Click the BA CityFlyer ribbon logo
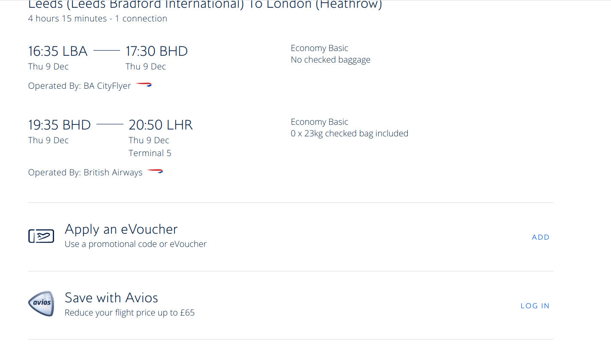 point(144,85)
